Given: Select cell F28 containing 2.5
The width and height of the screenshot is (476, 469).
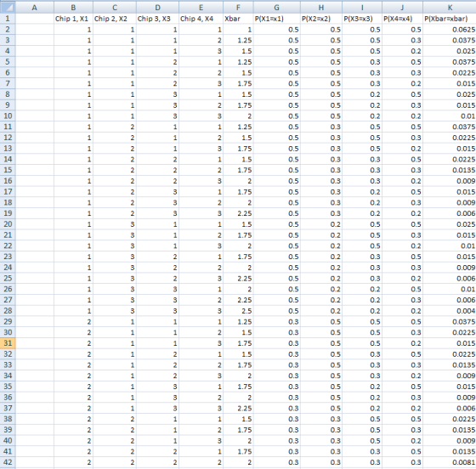Looking at the screenshot, I should point(238,311).
